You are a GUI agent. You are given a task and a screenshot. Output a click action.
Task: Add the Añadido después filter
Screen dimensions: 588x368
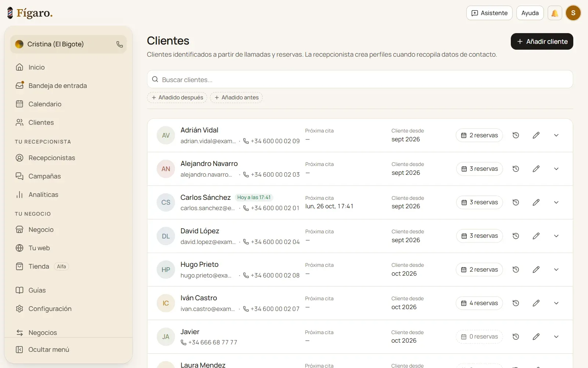click(177, 98)
